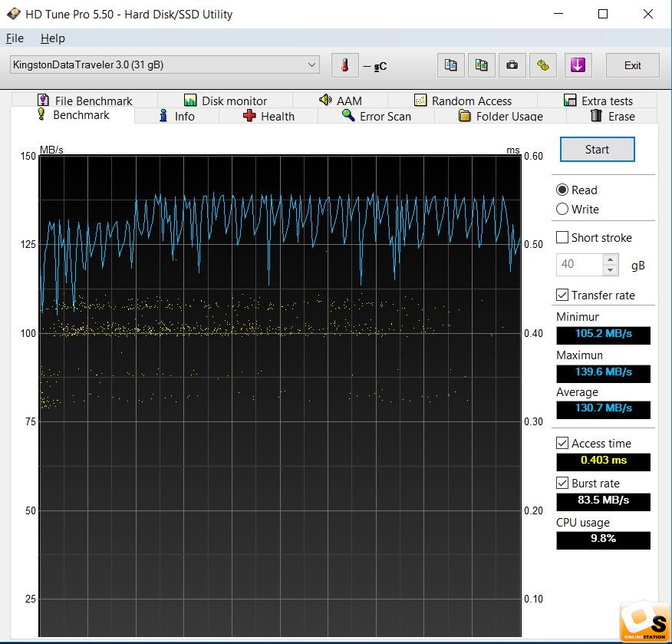
Task: Increase short stroke size with up arrow
Action: (611, 259)
